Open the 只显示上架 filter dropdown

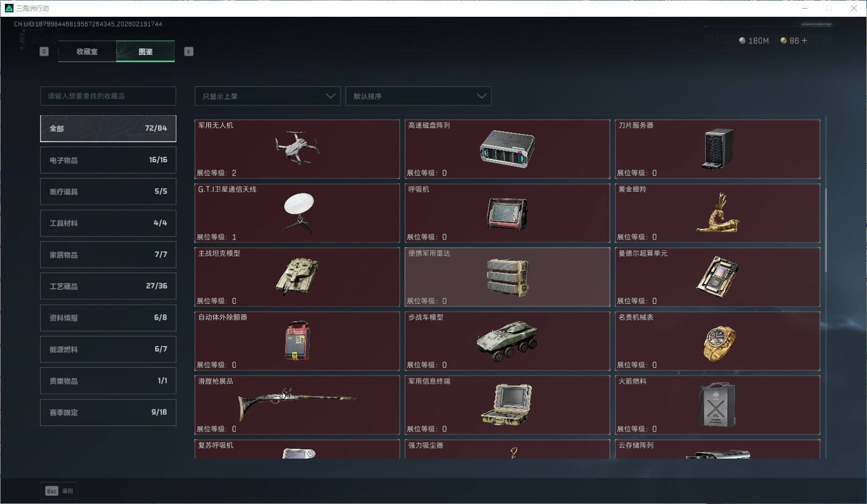click(x=267, y=96)
